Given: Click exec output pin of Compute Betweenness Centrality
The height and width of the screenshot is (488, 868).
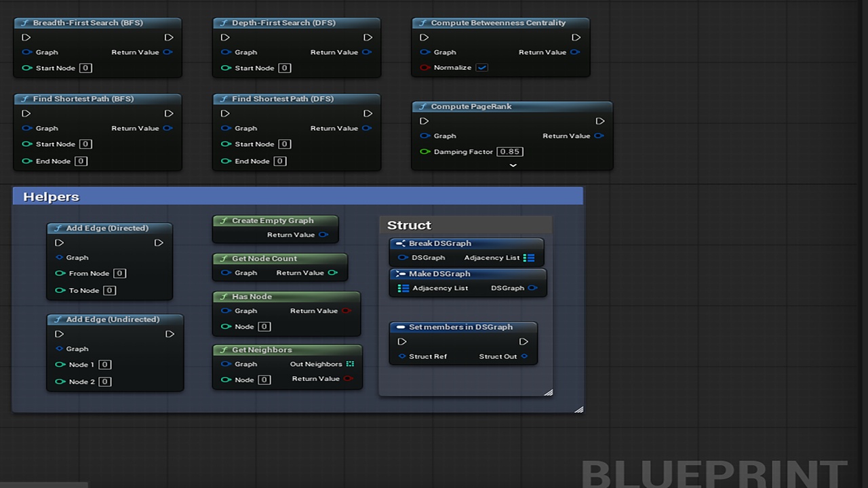Looking at the screenshot, I should pos(576,37).
